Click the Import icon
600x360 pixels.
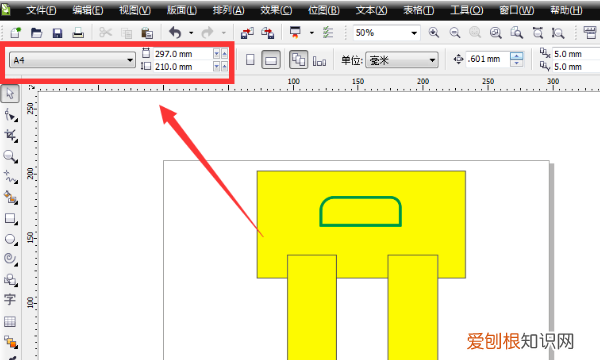click(x=247, y=33)
